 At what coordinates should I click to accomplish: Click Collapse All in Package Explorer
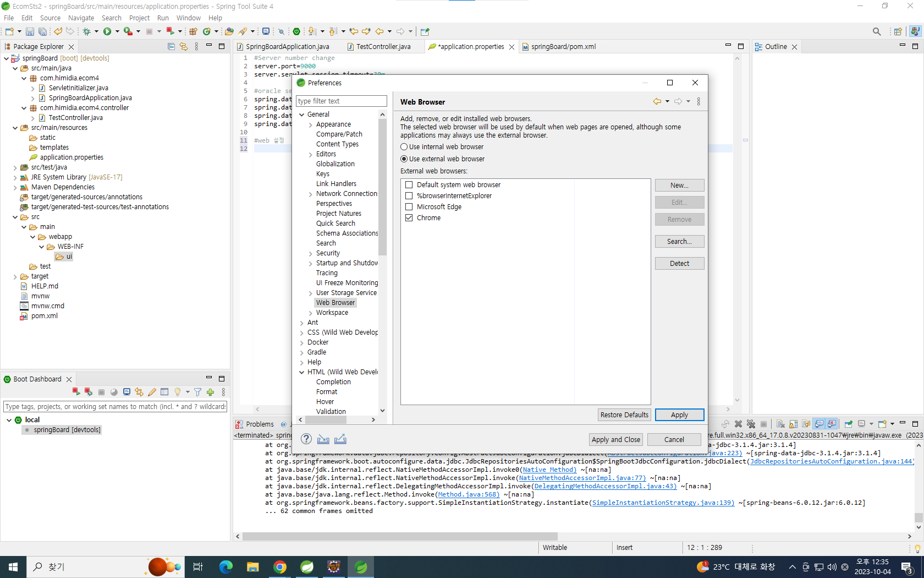pos(171,47)
